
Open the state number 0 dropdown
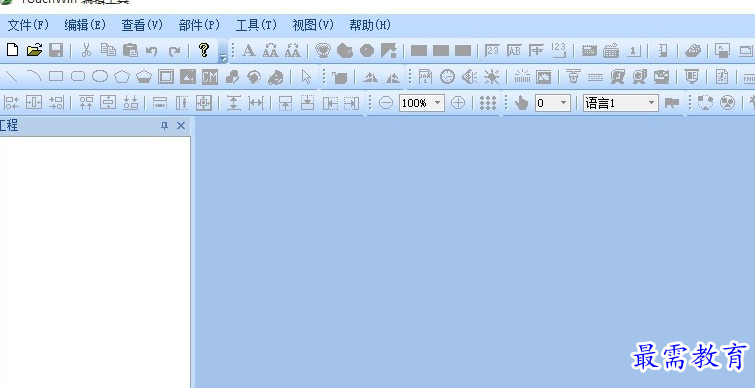(x=564, y=103)
